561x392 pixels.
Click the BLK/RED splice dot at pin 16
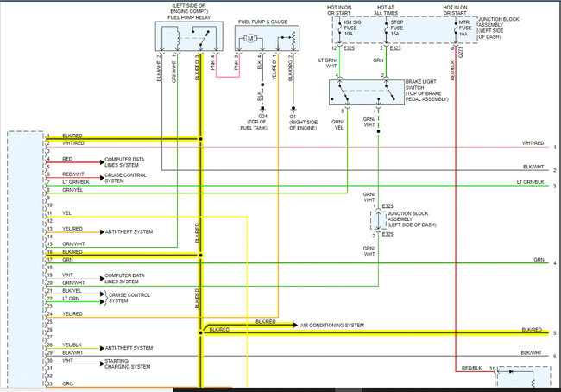pos(201,256)
